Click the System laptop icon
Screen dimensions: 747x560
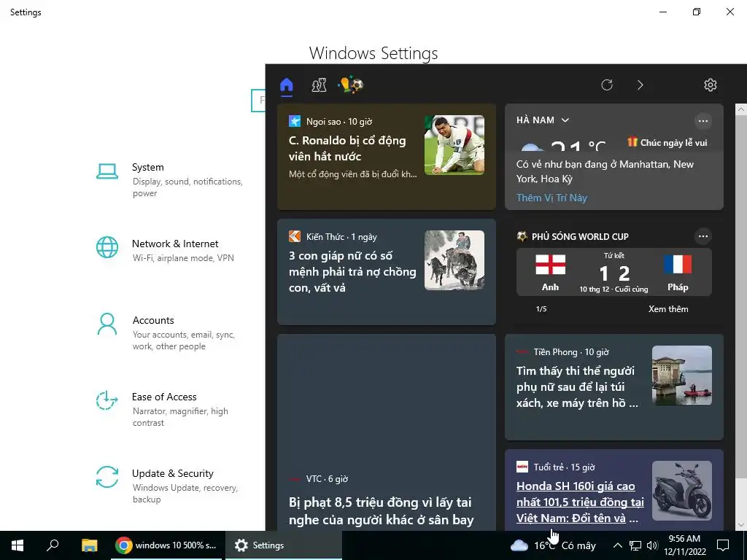(107, 171)
